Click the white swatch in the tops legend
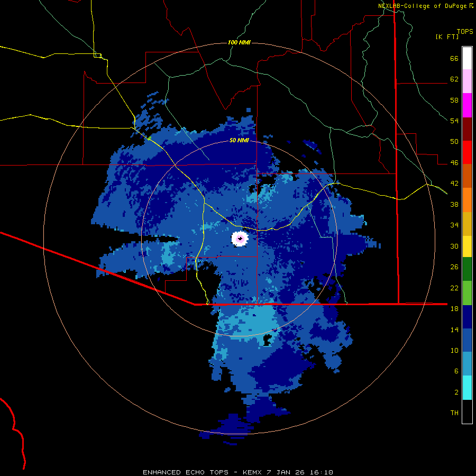Image resolution: width=476 pixels, height=476 pixels. (467, 58)
